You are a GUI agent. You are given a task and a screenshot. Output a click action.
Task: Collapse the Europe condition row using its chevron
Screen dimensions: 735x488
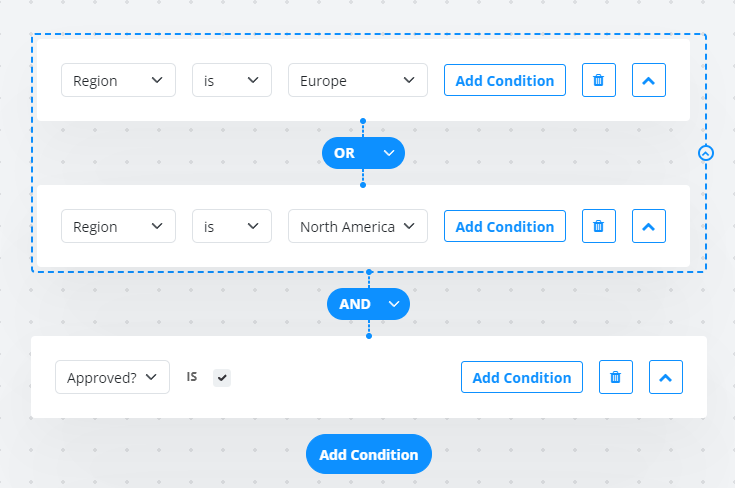(649, 80)
